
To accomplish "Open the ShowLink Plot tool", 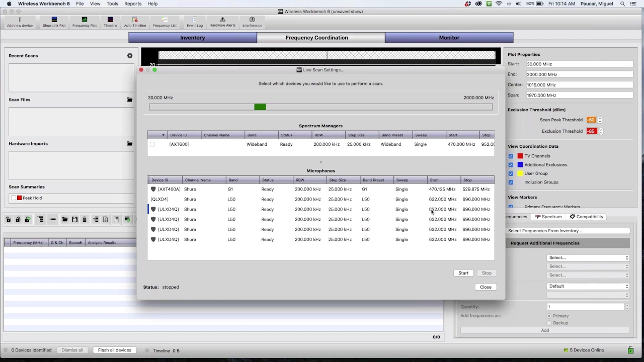I will (54, 22).
